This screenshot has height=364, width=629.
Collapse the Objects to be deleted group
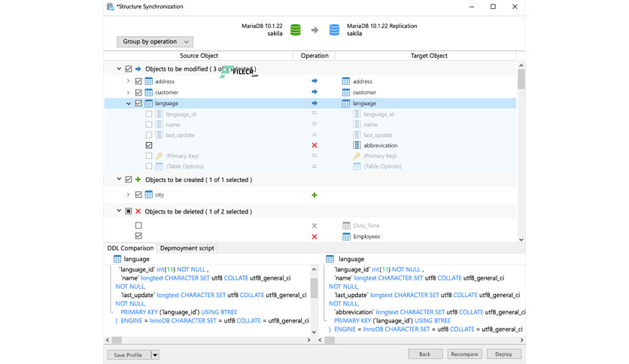coord(119,211)
